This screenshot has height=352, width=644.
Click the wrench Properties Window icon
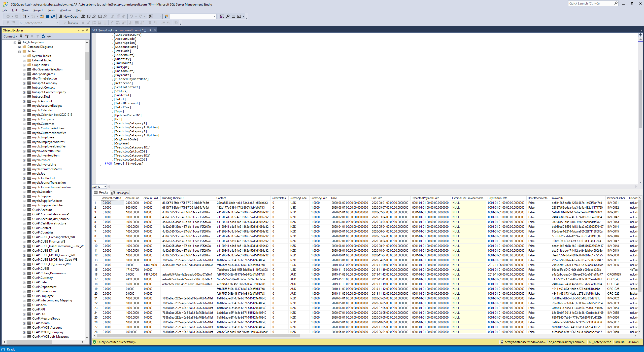[228, 16]
